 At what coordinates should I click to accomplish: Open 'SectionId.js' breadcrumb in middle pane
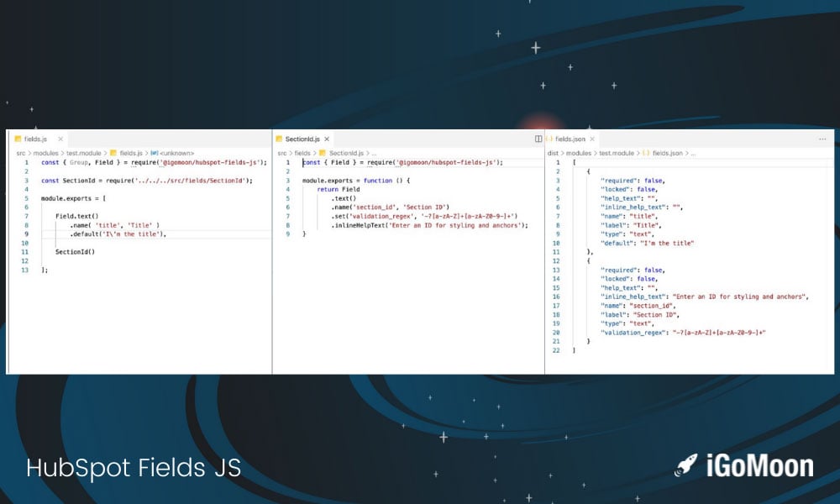pos(346,153)
